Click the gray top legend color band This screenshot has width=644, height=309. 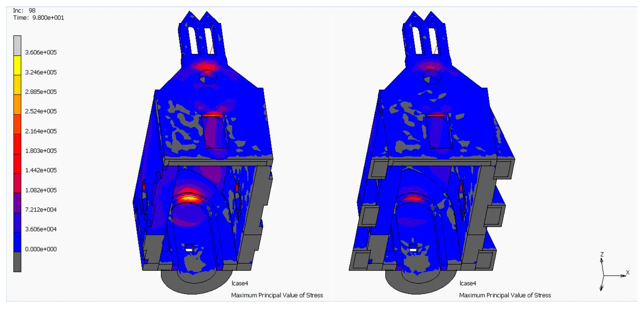(x=17, y=45)
